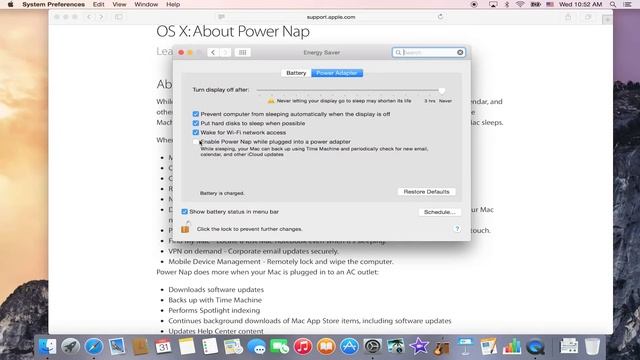This screenshot has height=360, width=640.
Task: Reload the Safari page
Action: coord(440,17)
